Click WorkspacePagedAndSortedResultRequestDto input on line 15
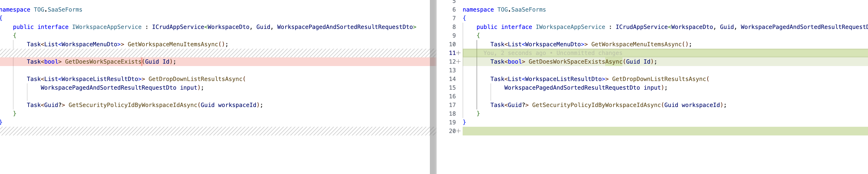This screenshot has width=868, height=174. [582, 88]
